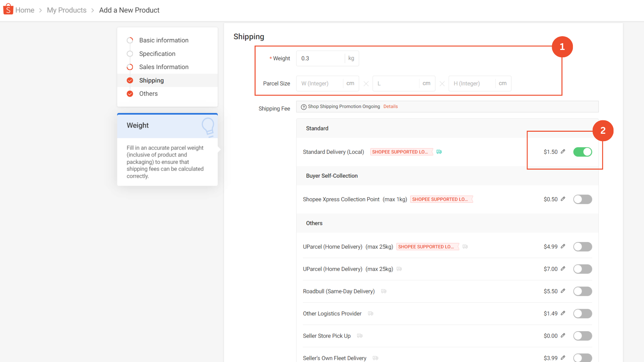Navigate to My Products breadcrumb
This screenshot has height=362, width=644.
click(x=66, y=10)
